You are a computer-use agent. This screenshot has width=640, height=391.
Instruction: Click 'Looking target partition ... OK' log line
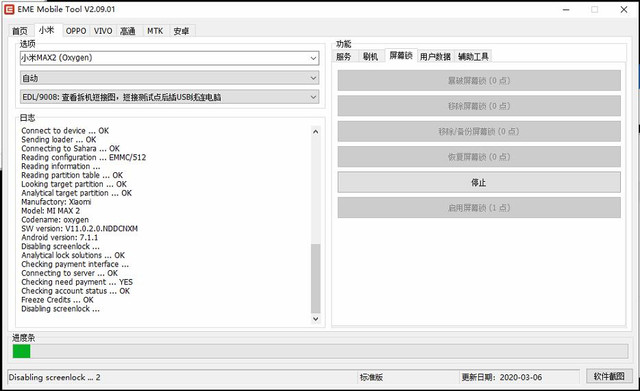point(74,184)
